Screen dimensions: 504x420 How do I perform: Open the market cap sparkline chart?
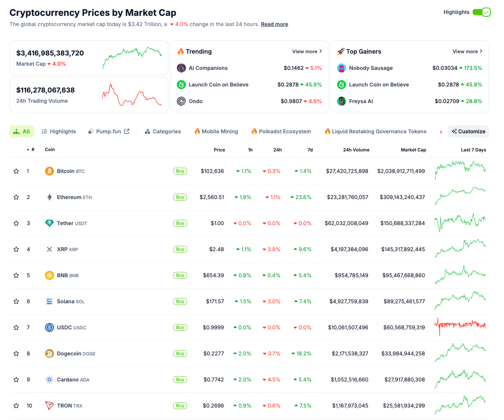[132, 58]
